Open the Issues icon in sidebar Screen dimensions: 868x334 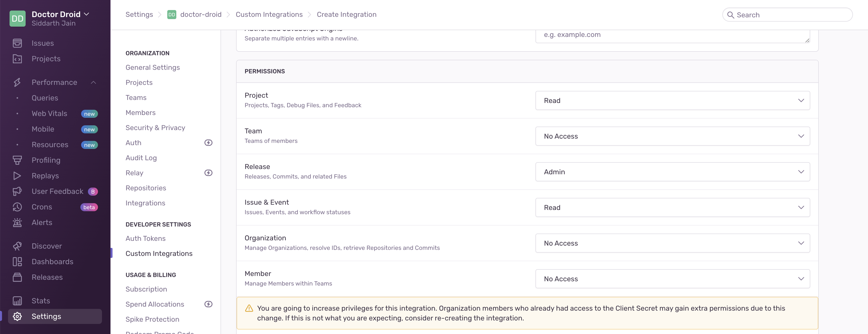tap(17, 43)
